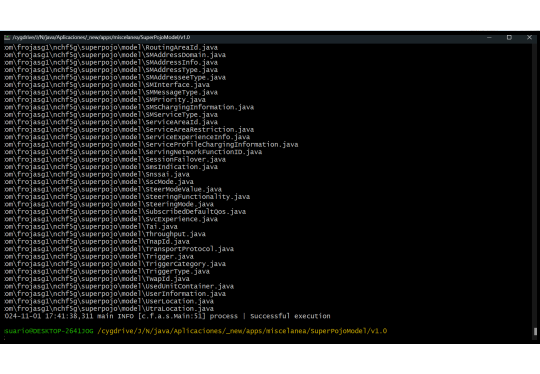Image resolution: width=540 pixels, height=374 pixels.
Task: Click the SmsIndication.java line
Action: [111, 167]
